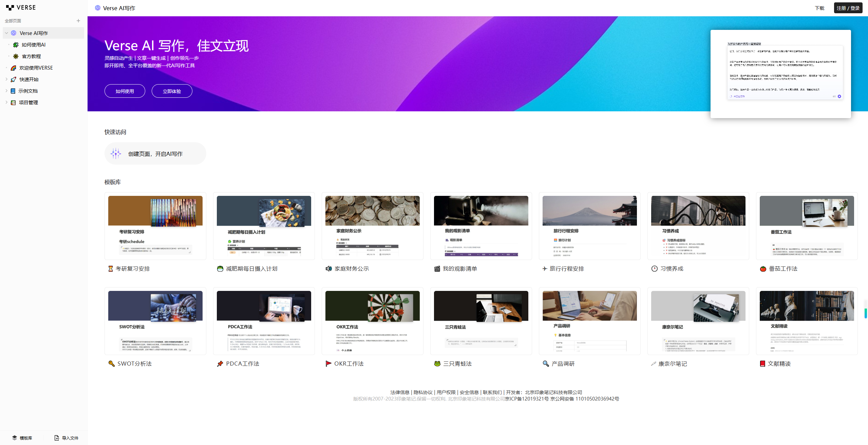Click the 法律信息 footer link

(400, 392)
